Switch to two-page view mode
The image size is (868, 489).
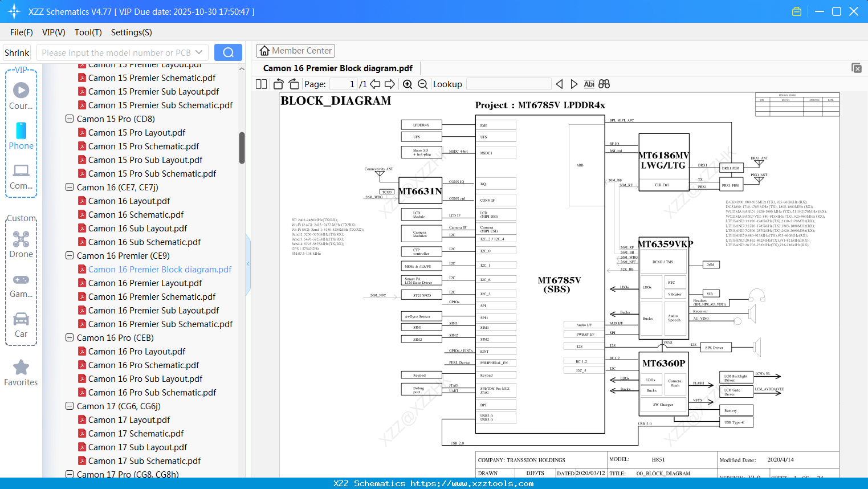[x=260, y=84]
